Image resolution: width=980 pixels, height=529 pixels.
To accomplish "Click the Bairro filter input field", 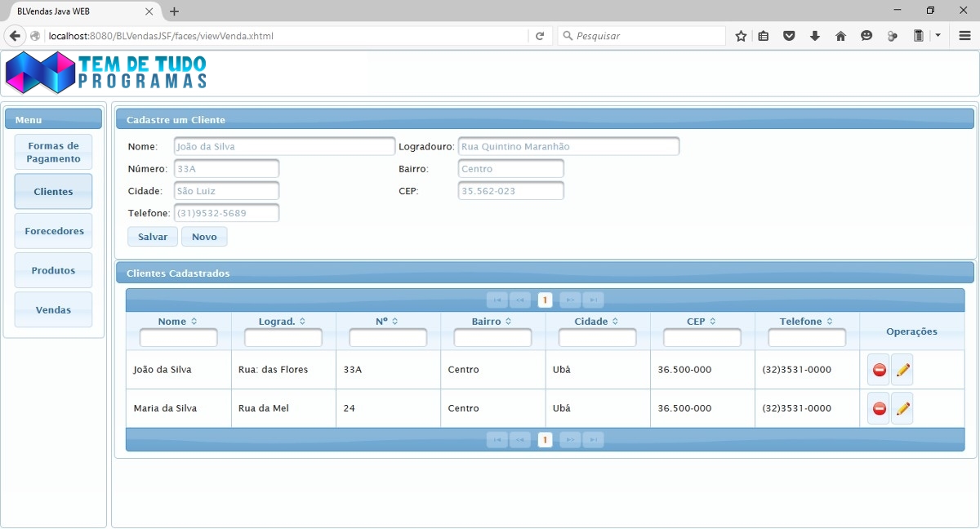I will 492,336.
